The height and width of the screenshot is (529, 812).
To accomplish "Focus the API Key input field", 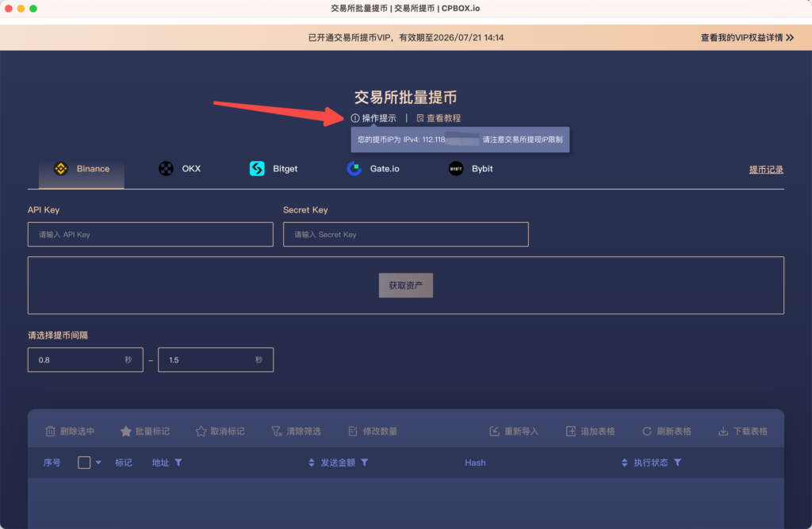I will click(x=151, y=235).
